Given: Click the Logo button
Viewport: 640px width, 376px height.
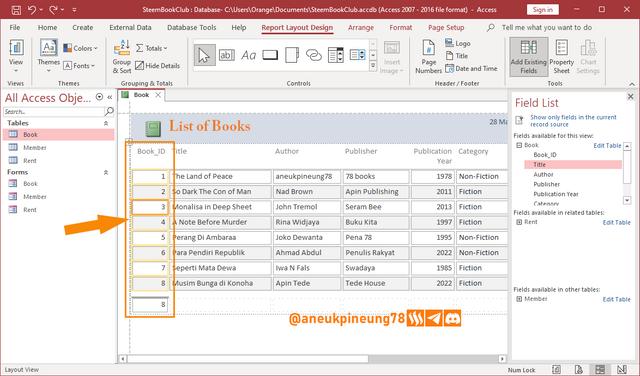Looking at the screenshot, I should [x=458, y=43].
